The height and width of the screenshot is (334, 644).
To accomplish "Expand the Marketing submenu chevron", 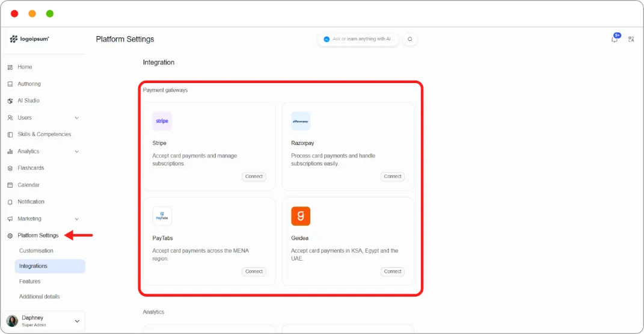I will [x=77, y=219].
